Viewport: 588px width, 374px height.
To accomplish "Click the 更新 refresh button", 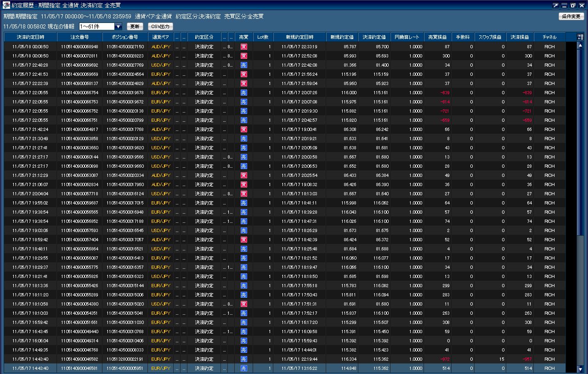I will point(135,27).
